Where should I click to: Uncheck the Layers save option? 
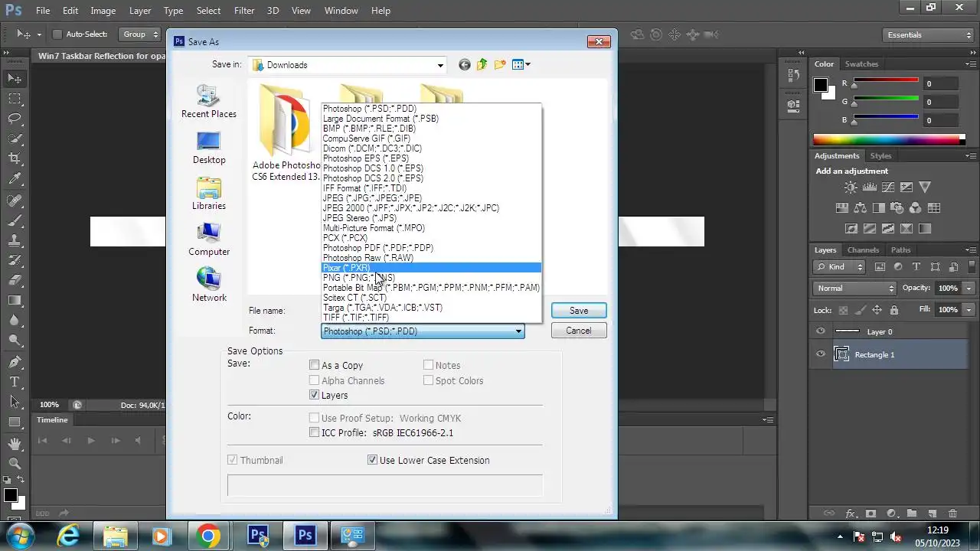[x=314, y=395]
